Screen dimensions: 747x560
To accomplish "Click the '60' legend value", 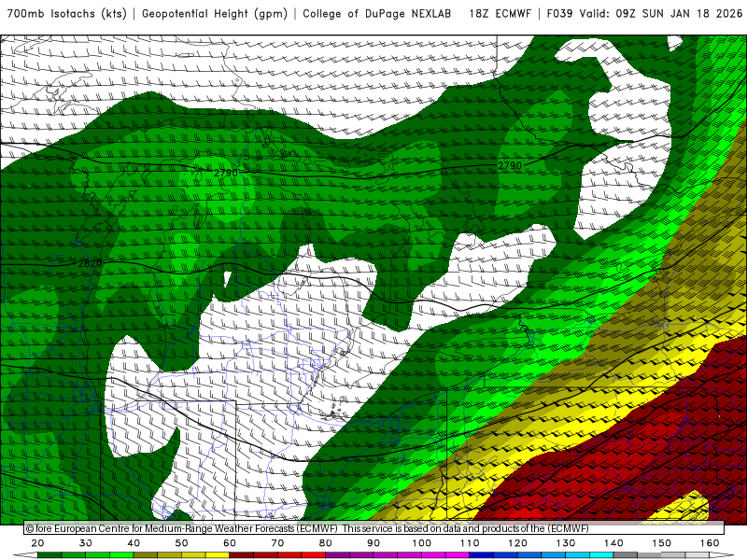I will pyautogui.click(x=230, y=543).
